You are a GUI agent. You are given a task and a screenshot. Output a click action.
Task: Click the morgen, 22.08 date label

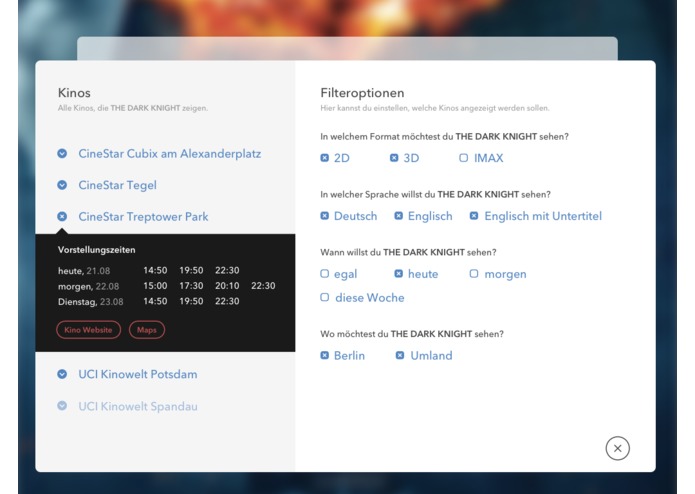pos(88,286)
